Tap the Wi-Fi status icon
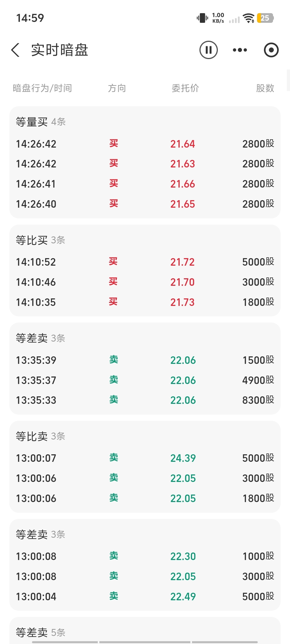290x644 pixels. 248,18
